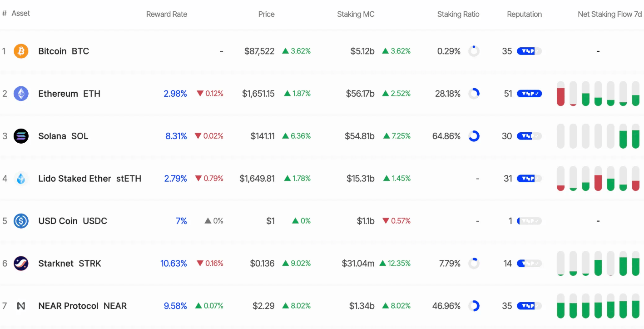Click Solana's net staking flow chart
The height and width of the screenshot is (329, 644).
pos(598,136)
